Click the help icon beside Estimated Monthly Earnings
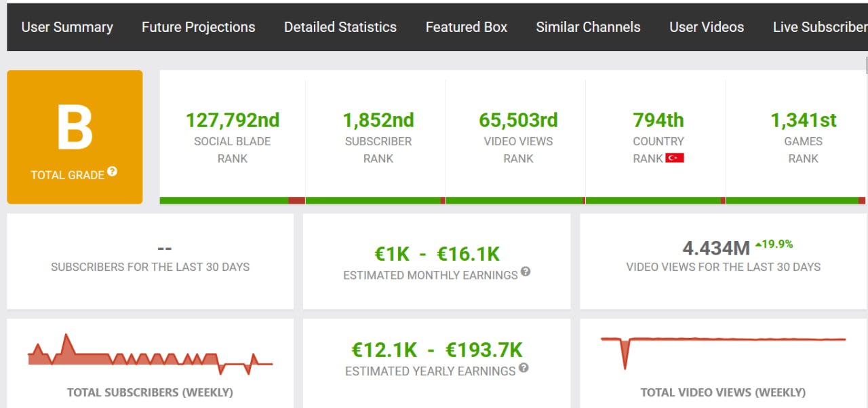 [526, 272]
